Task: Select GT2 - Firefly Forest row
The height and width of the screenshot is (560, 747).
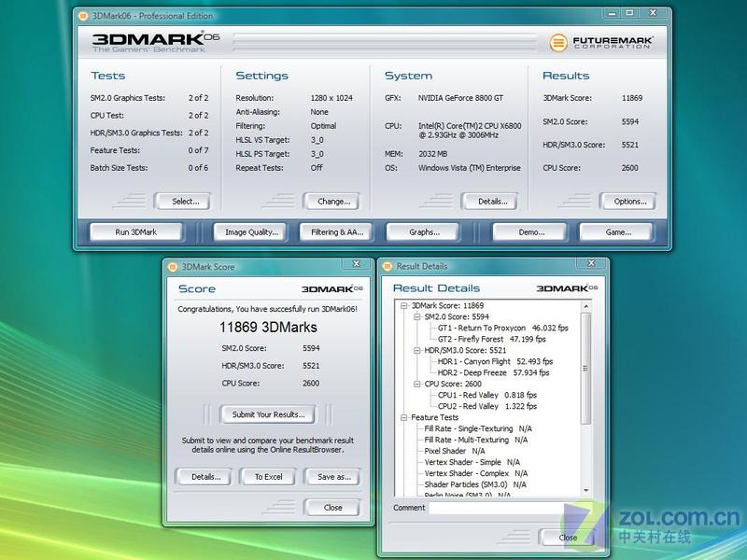Action: [x=492, y=340]
